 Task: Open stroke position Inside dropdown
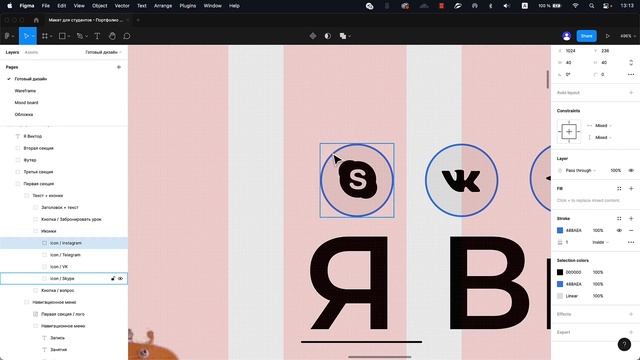600,242
